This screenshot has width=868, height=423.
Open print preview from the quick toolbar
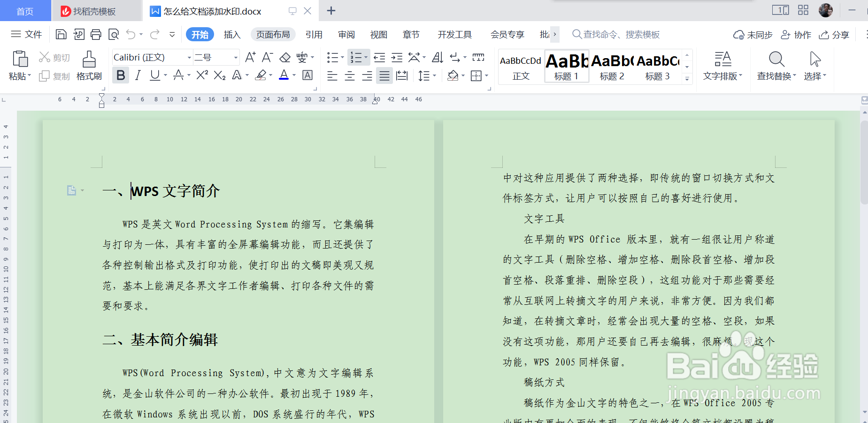coord(114,34)
